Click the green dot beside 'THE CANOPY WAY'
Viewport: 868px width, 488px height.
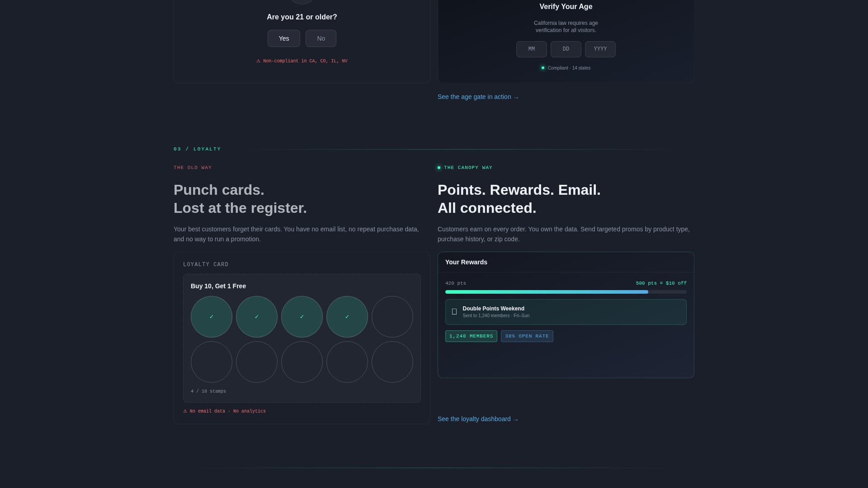[x=439, y=168]
